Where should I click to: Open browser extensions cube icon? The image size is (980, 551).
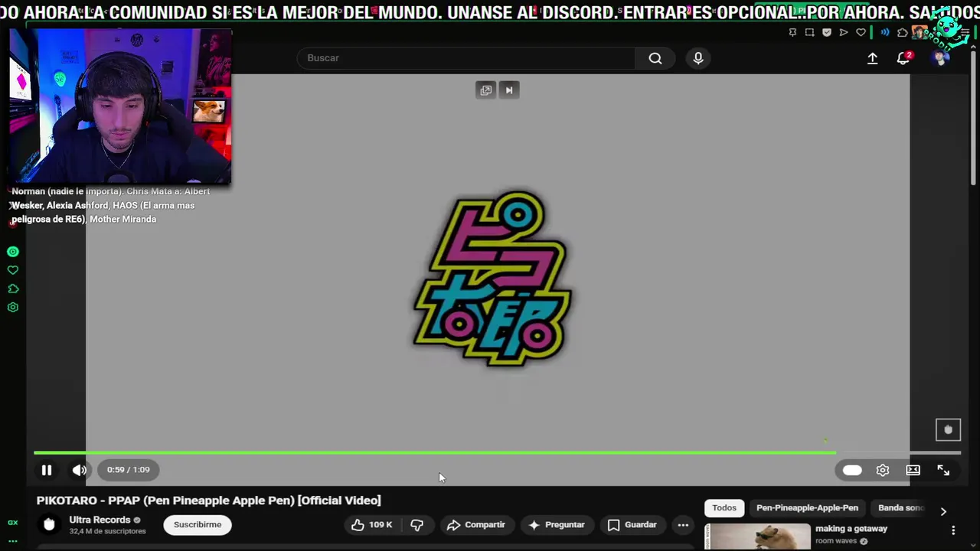pyautogui.click(x=903, y=32)
